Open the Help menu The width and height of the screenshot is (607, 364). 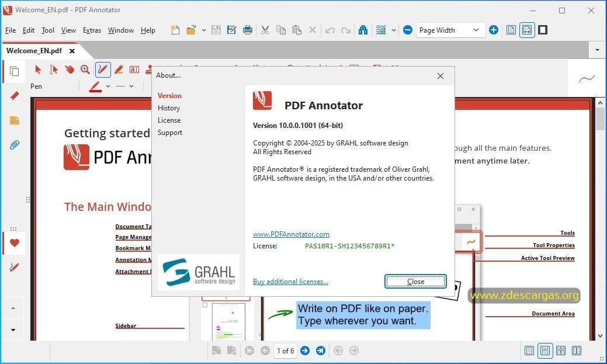tap(148, 30)
